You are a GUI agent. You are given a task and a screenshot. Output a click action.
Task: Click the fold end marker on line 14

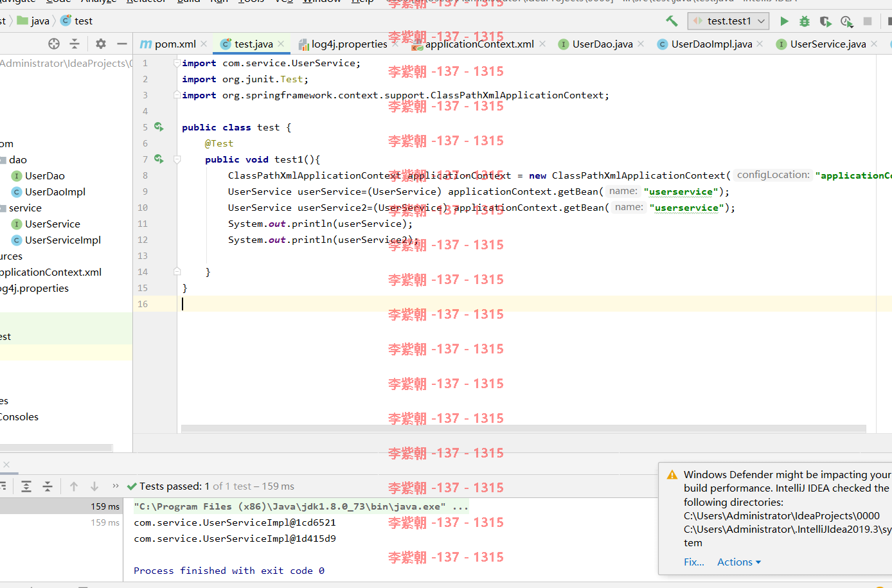[x=177, y=272]
